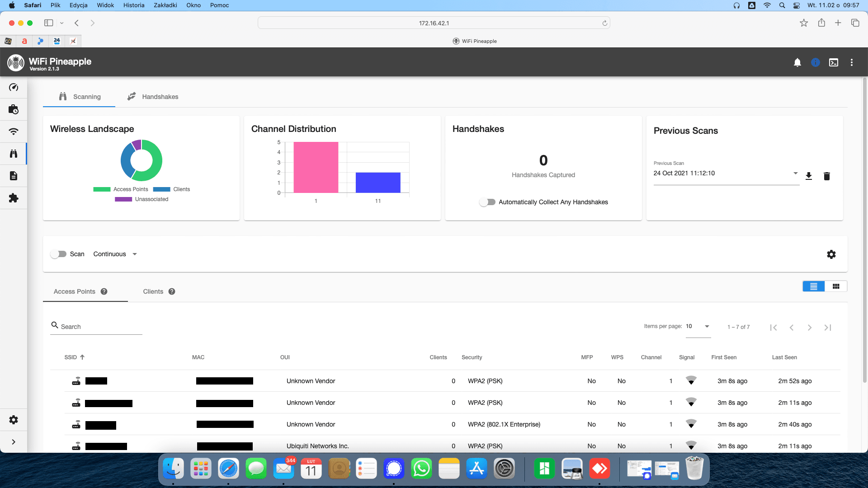Viewport: 868px width, 488px height.
Task: Toggle Automatically Collect Any Handshakes switch
Action: (x=487, y=202)
